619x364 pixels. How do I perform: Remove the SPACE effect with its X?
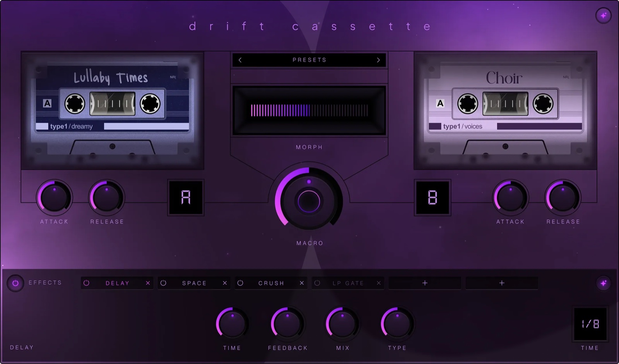(x=225, y=283)
